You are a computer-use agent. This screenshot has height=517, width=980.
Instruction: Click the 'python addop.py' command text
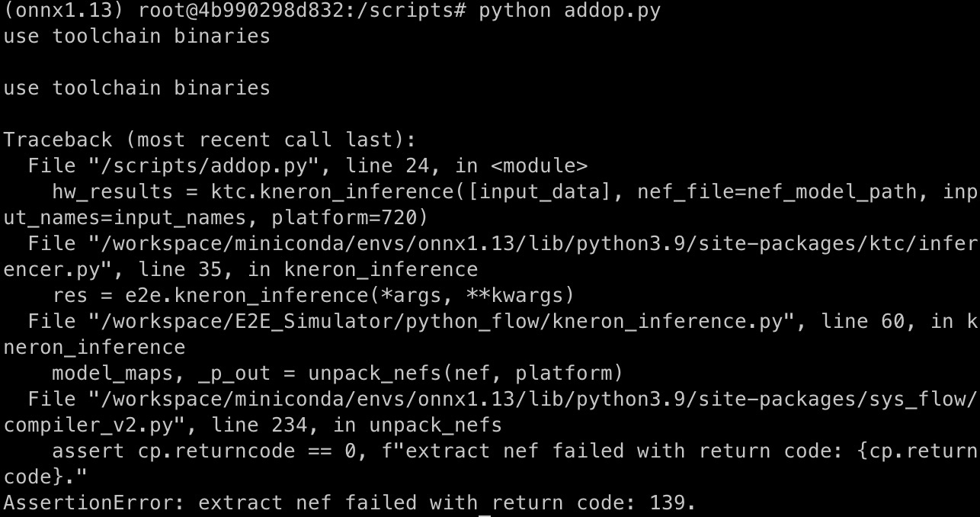[569, 11]
